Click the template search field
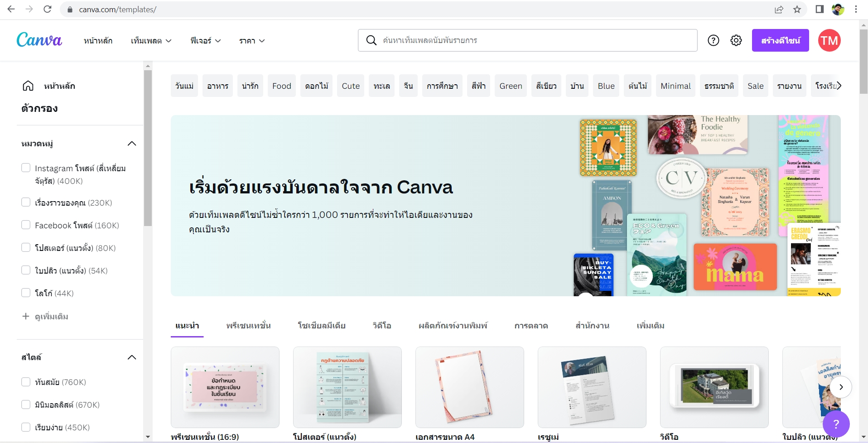 527,40
